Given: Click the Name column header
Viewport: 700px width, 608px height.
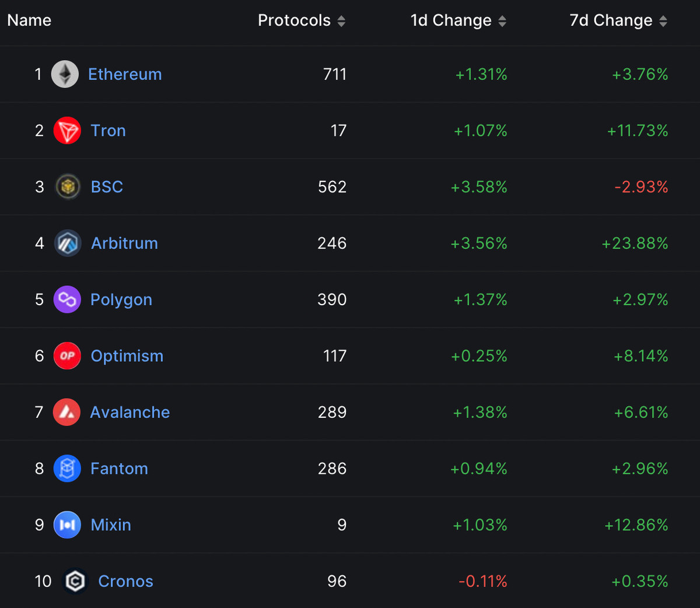Looking at the screenshot, I should (x=29, y=20).
